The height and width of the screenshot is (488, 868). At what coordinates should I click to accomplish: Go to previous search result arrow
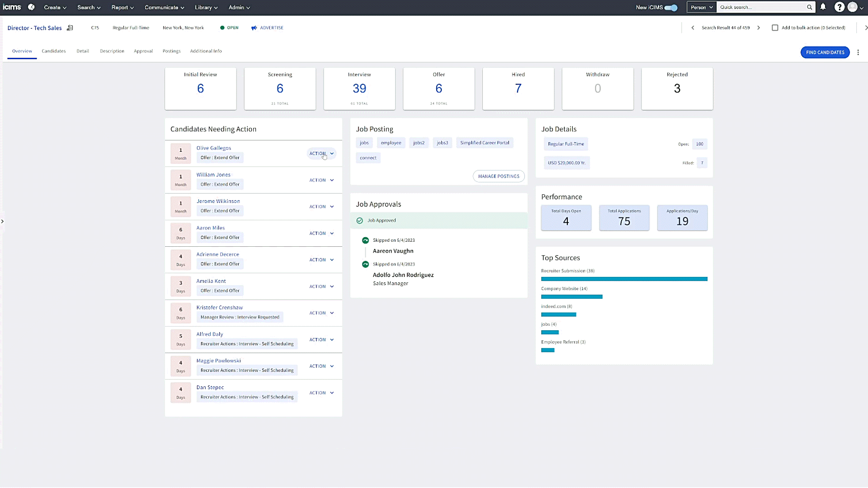coord(693,28)
